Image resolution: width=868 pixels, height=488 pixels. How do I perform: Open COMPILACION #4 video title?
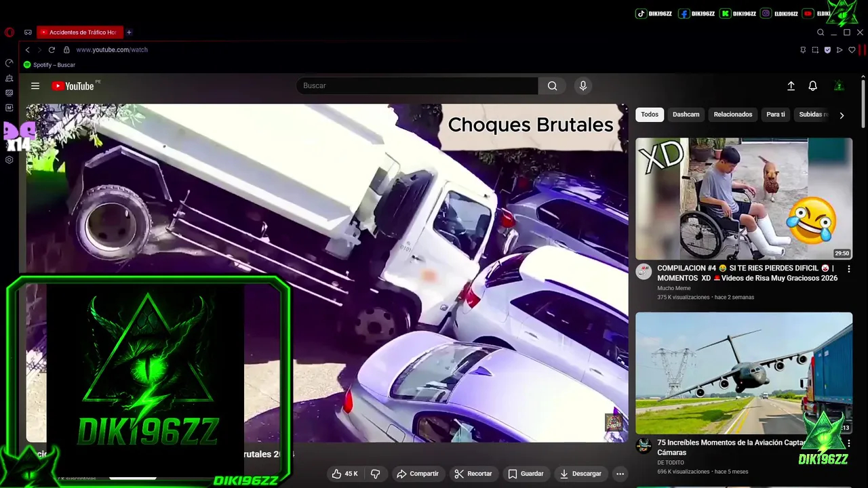[x=747, y=273]
